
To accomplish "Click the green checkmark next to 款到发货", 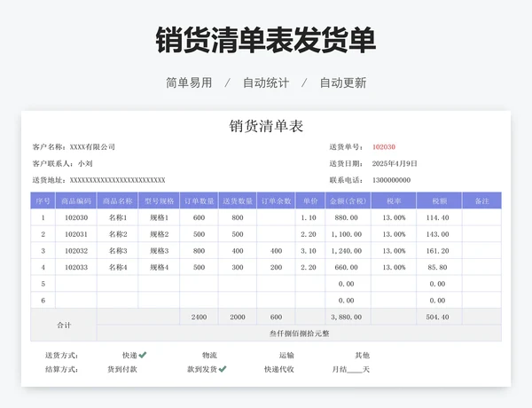I will coord(223,369).
